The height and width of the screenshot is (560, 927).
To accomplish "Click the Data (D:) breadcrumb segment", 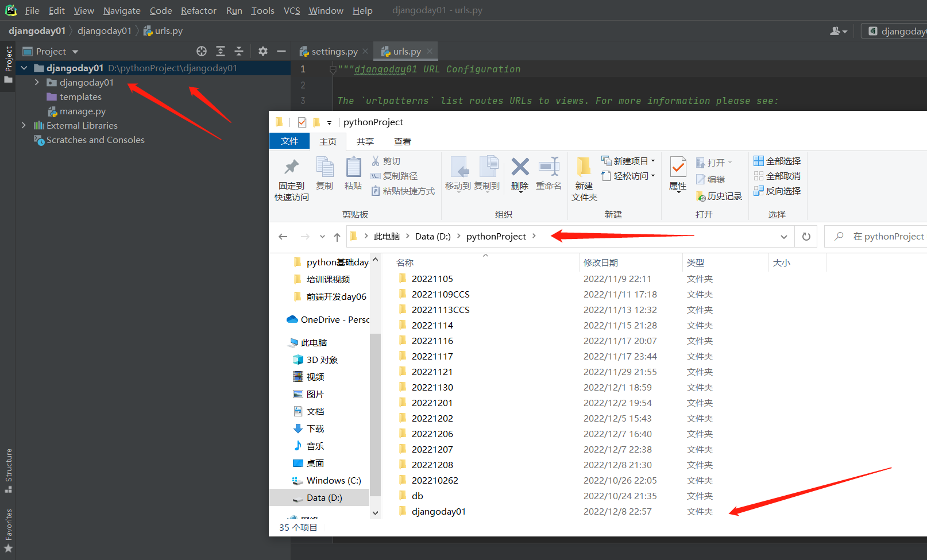I will tap(433, 237).
